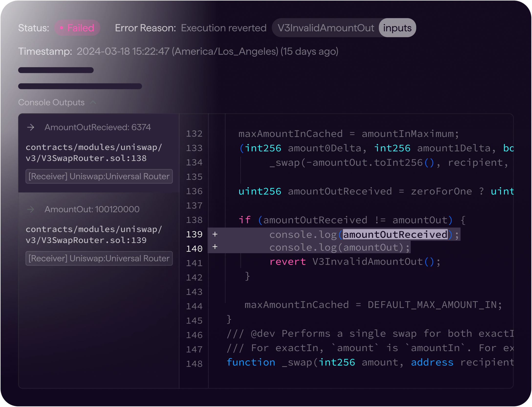Click the Receiver tag under V3SwapRouter.sol:138
This screenshot has width=532, height=407.
point(99,176)
